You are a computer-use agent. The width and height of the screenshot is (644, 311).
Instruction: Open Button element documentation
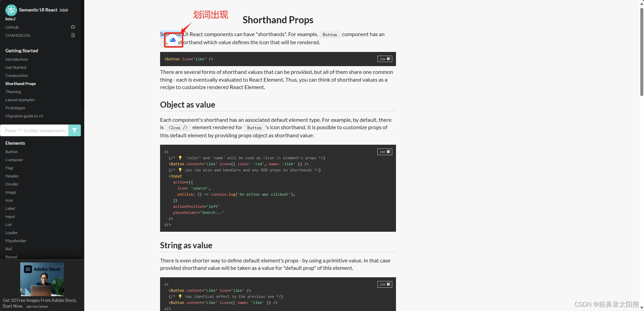click(11, 152)
